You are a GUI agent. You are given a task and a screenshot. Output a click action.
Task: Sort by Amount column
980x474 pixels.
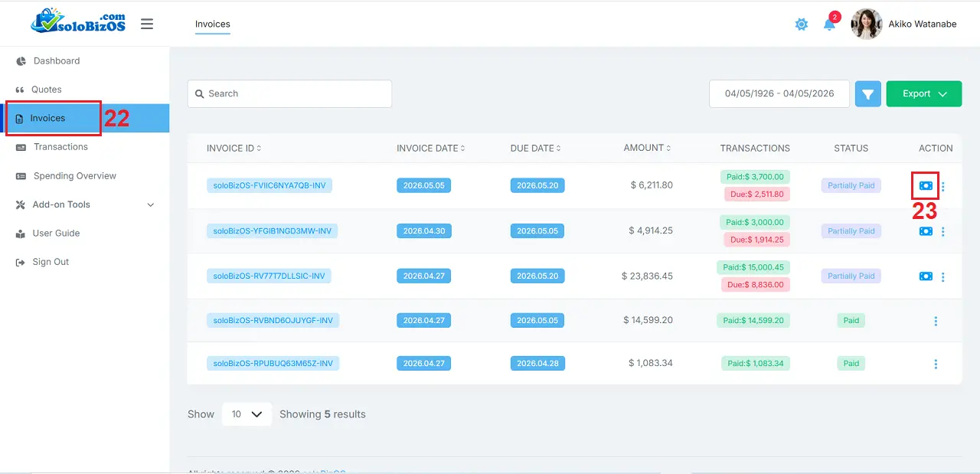648,148
